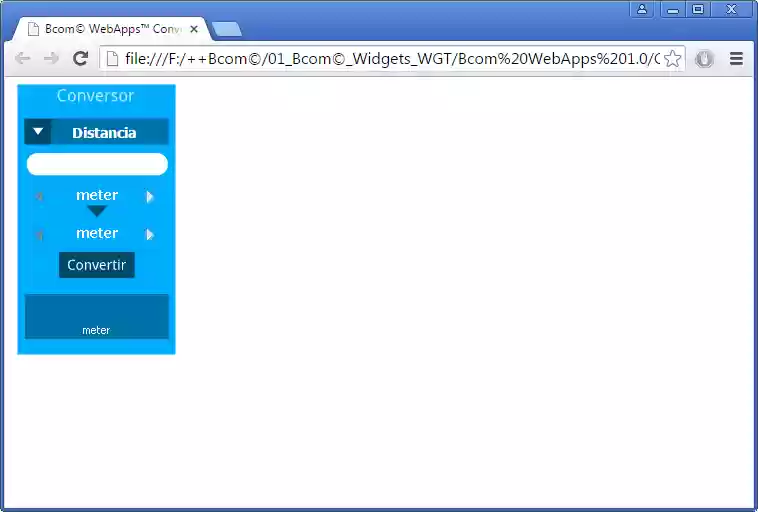This screenshot has width=758, height=512.
Task: Open a new browser tab
Action: pyautogui.click(x=227, y=29)
